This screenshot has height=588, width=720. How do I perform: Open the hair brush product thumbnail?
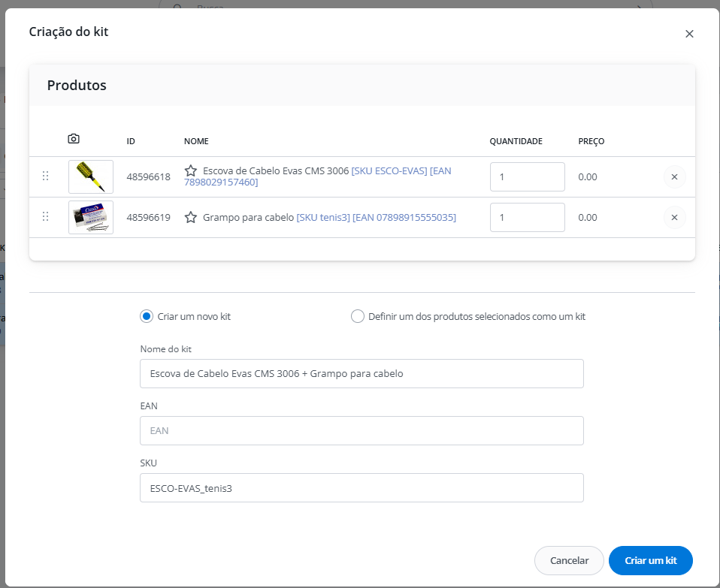point(91,176)
